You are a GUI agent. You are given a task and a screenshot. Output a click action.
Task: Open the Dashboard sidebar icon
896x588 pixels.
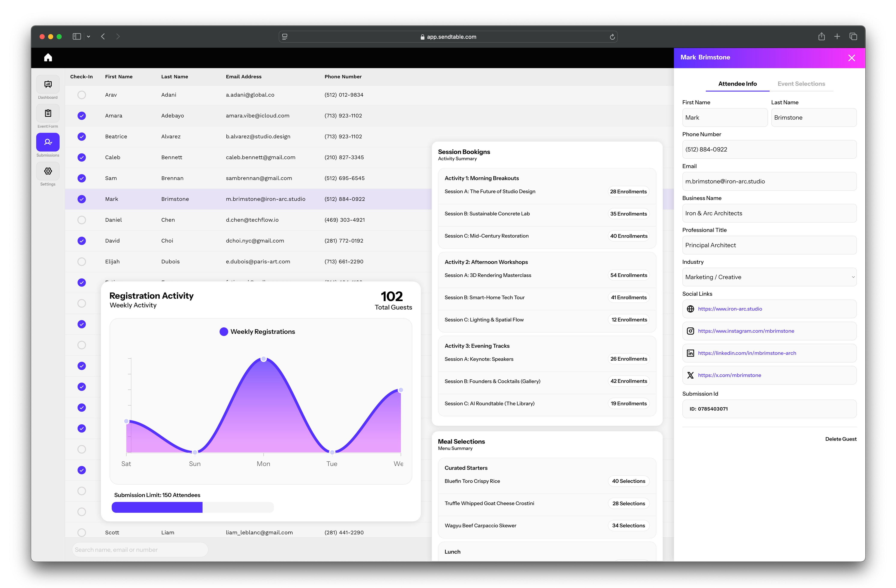tap(48, 84)
